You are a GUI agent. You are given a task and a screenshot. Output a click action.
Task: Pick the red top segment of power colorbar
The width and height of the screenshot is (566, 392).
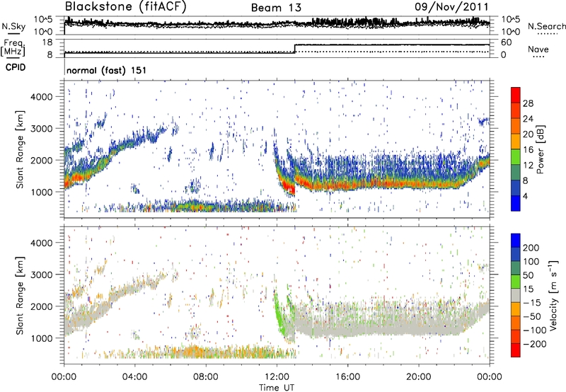(516, 95)
